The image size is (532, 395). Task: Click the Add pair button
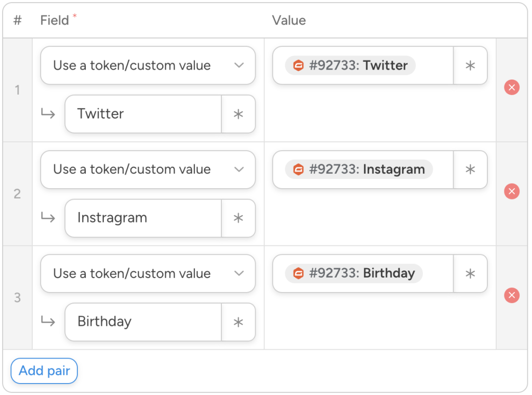tap(44, 371)
